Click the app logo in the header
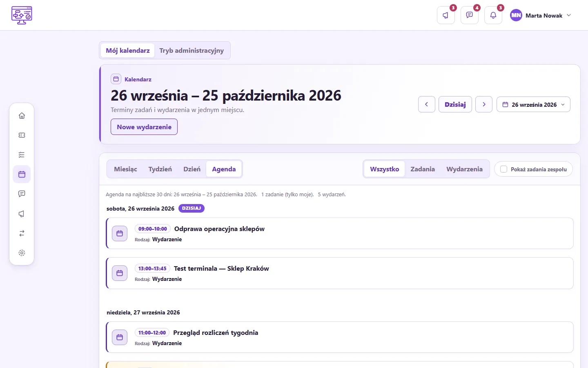Image resolution: width=588 pixels, height=368 pixels. [x=22, y=15]
